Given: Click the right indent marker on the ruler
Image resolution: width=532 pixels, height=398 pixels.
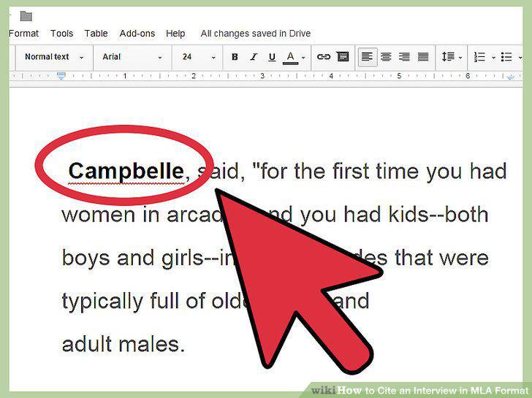Looking at the screenshot, I should [x=510, y=77].
